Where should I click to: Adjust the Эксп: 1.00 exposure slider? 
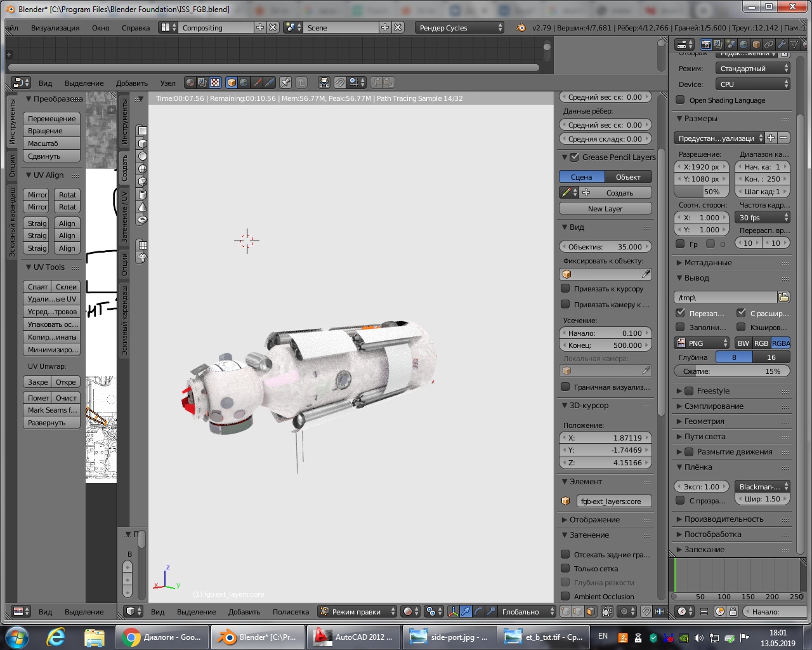702,487
